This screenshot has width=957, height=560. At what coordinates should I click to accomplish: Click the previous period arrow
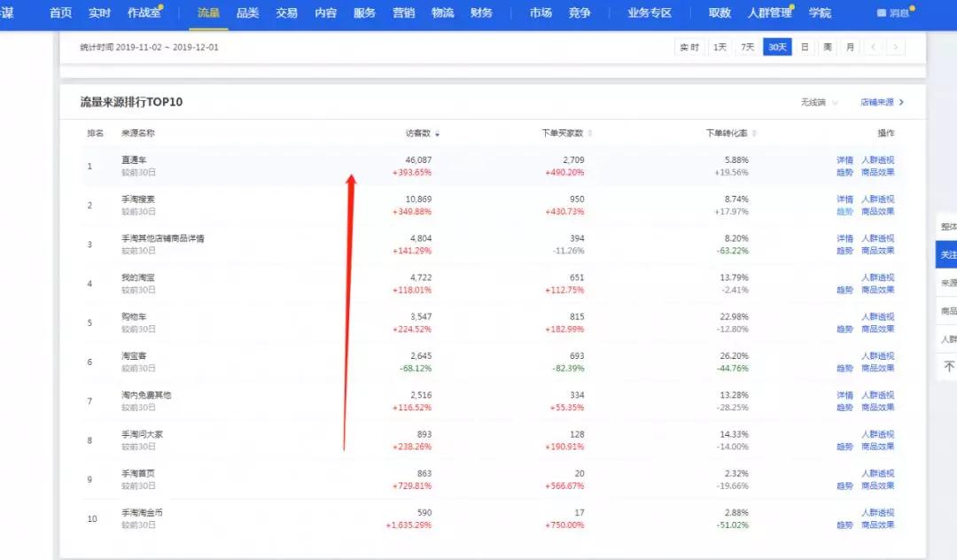point(873,47)
